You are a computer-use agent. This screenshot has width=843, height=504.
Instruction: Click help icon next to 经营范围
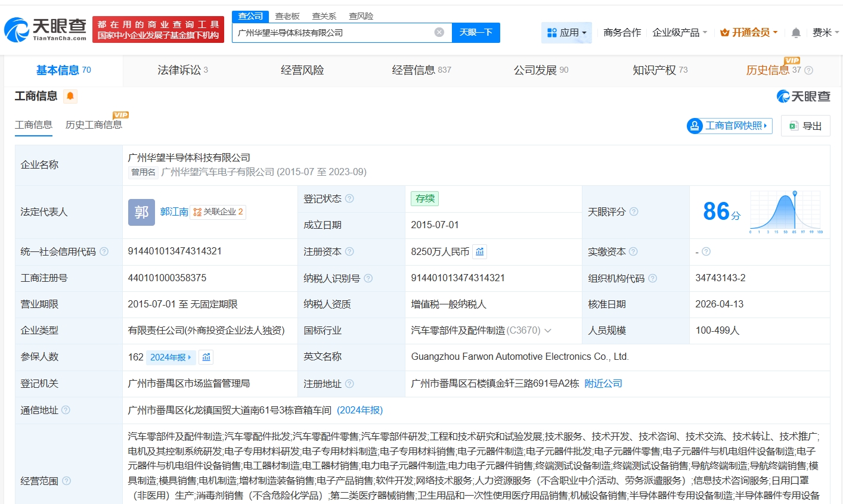pyautogui.click(x=66, y=481)
